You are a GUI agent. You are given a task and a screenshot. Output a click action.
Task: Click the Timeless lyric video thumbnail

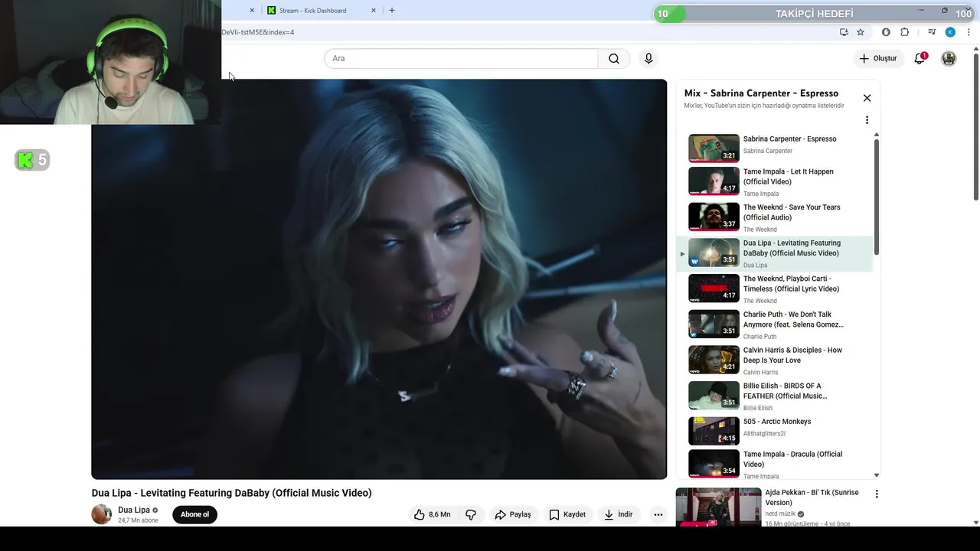(x=714, y=289)
